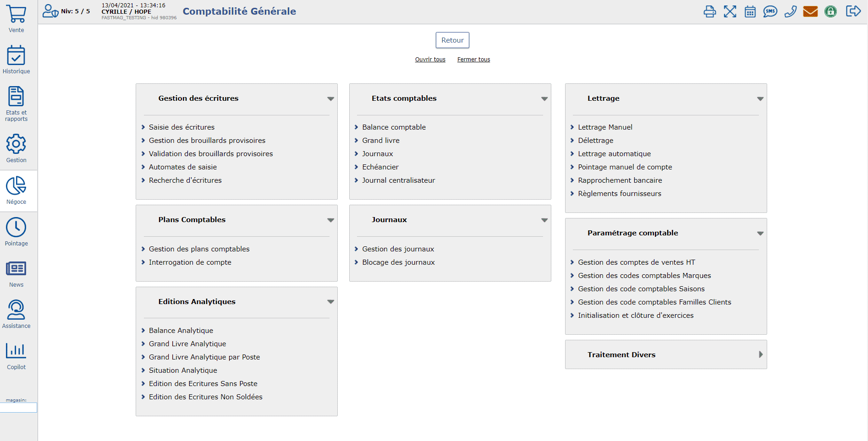Screen dimensions: 868x441
Task: Open Vente shopping cart in sidebar
Action: pyautogui.click(x=16, y=19)
